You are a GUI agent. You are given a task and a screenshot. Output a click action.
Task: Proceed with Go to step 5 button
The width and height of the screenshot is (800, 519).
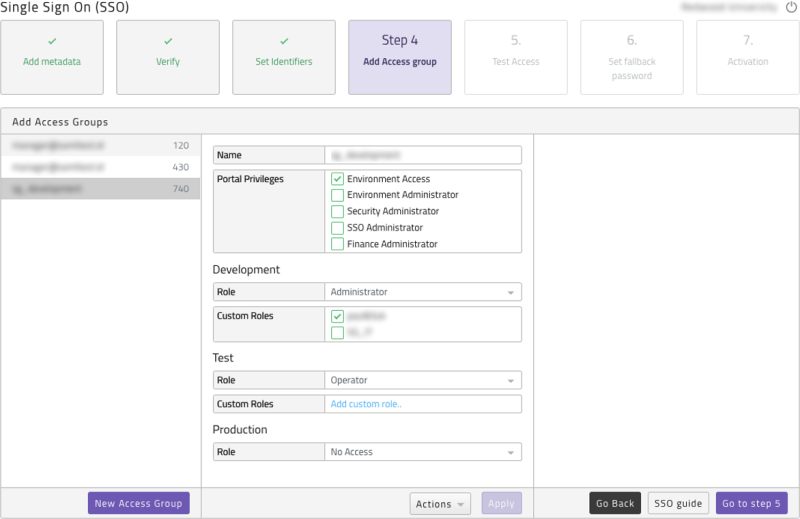point(751,503)
